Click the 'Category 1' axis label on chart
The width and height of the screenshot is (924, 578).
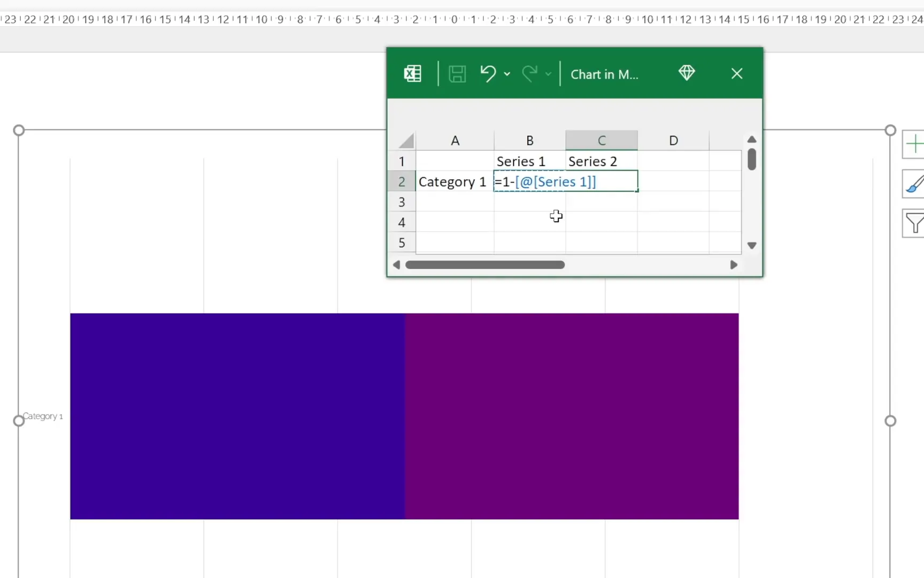point(43,416)
